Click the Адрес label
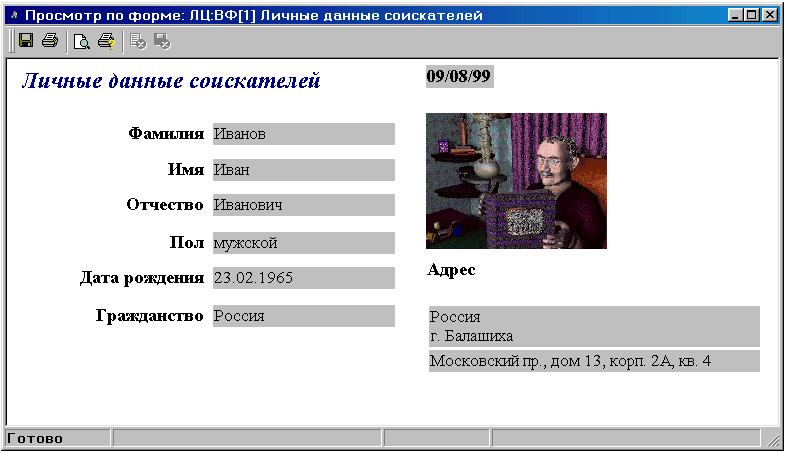787x452 pixels. [x=451, y=270]
